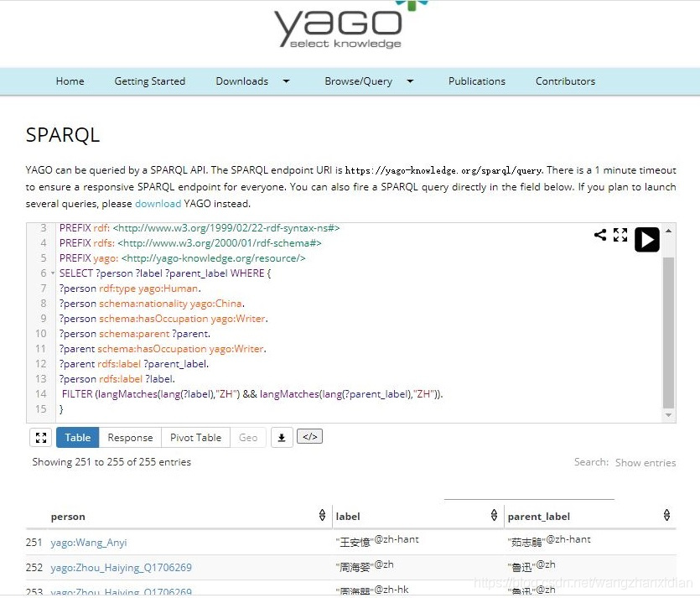Viewport: 700px width, 598px height.
Task: Click label column header text
Action: pyautogui.click(x=348, y=517)
